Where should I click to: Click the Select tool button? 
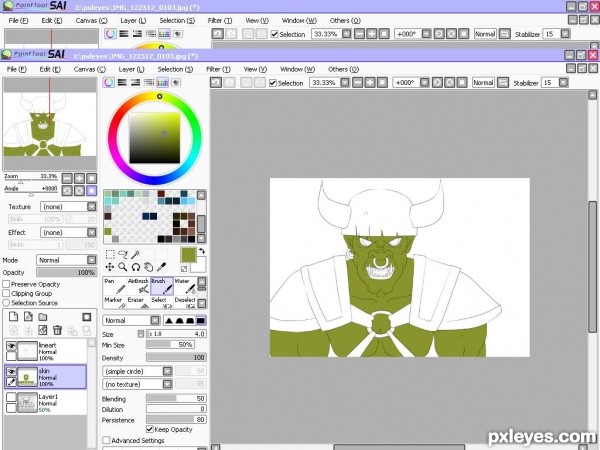click(161, 302)
